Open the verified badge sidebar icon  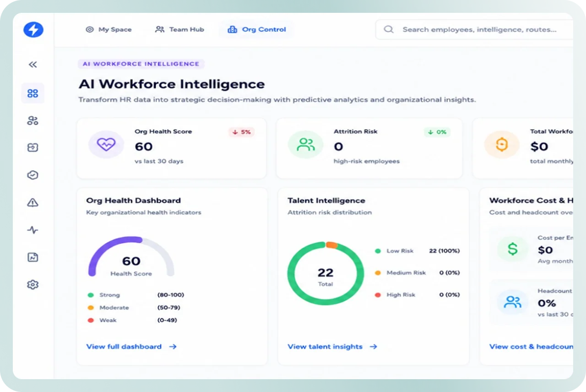33,175
